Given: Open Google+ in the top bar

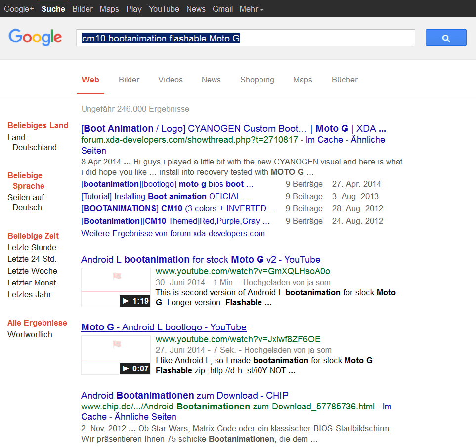Looking at the screenshot, I should pos(19,9).
